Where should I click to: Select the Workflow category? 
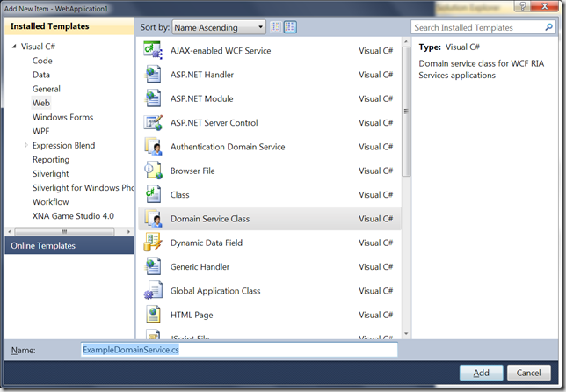pyautogui.click(x=51, y=201)
